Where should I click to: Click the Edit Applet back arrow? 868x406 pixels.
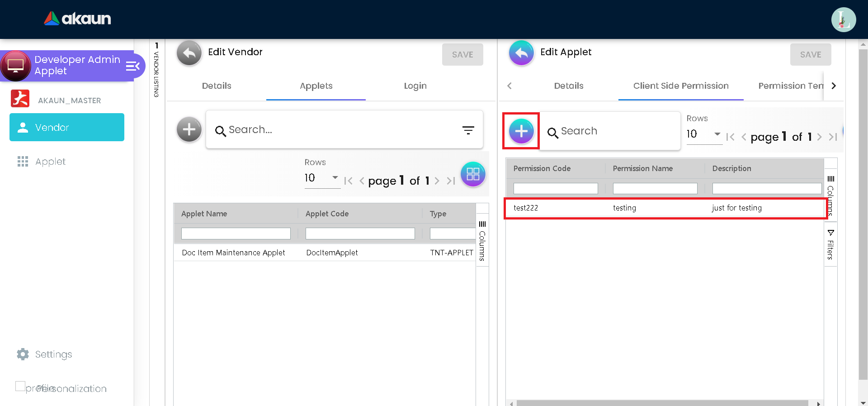point(521,53)
